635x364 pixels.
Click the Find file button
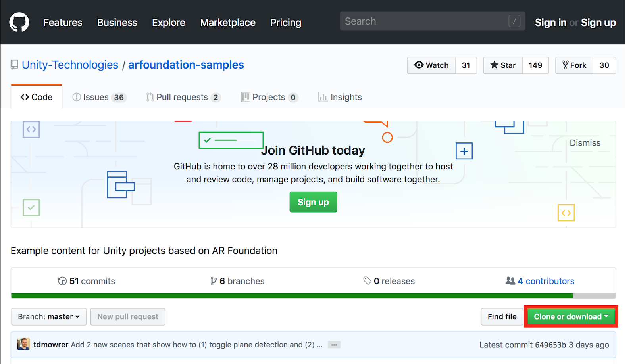502,317
